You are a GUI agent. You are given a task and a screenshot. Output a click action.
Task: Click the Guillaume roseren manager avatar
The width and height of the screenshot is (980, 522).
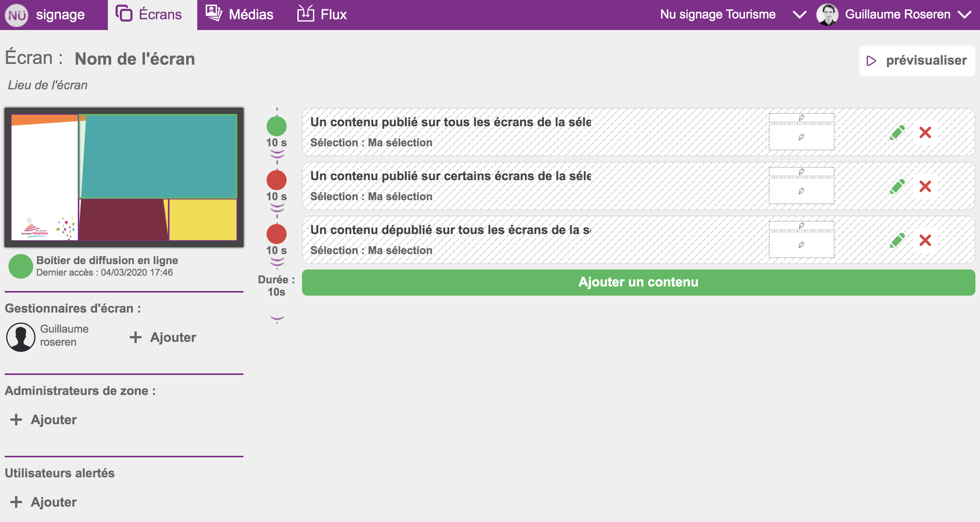[21, 337]
